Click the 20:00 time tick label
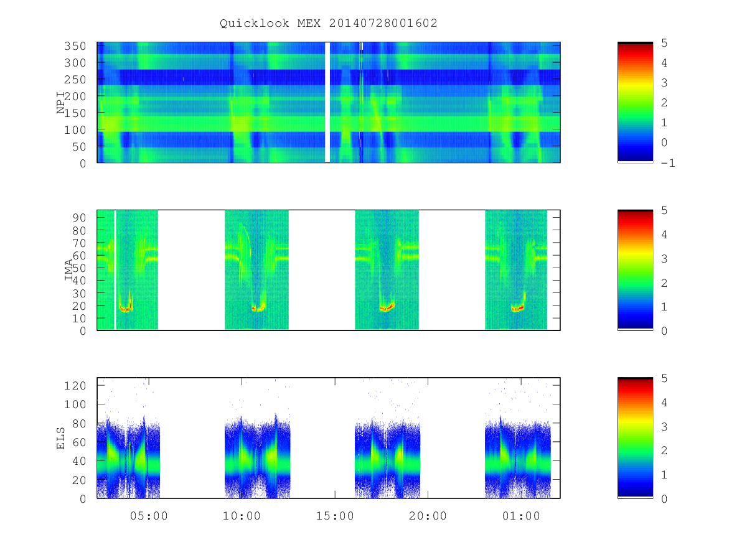Screen dimensions: 747x560 pos(428,516)
